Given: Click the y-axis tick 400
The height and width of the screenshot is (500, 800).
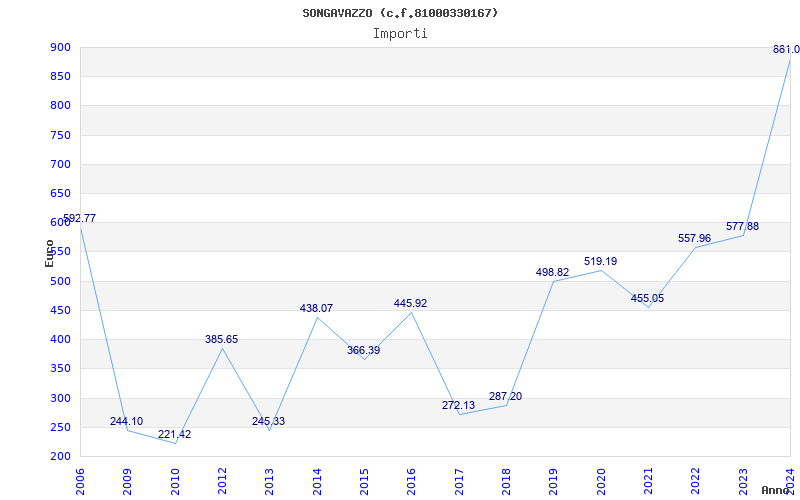Looking at the screenshot, I should 60,339.
